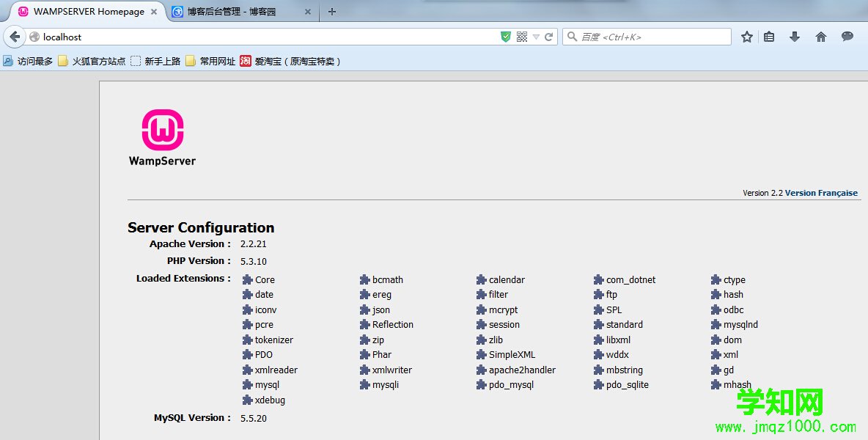Open downloads with the down arrow icon
868x440 pixels.
coord(795,37)
